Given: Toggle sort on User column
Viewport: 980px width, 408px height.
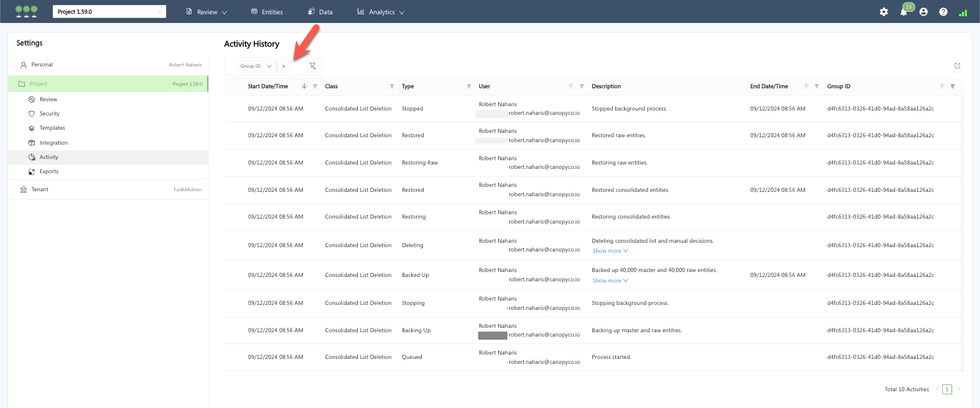Looking at the screenshot, I should click(x=571, y=86).
